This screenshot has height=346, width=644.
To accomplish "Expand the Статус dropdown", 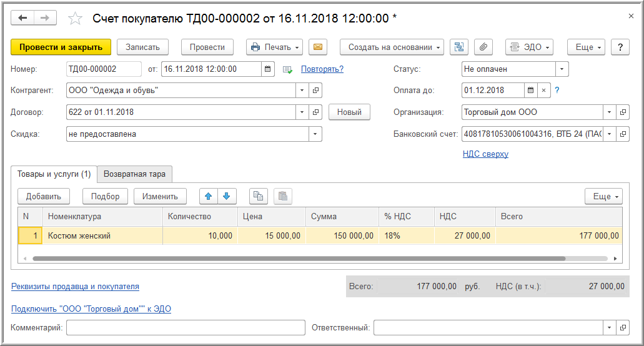I will (x=562, y=69).
